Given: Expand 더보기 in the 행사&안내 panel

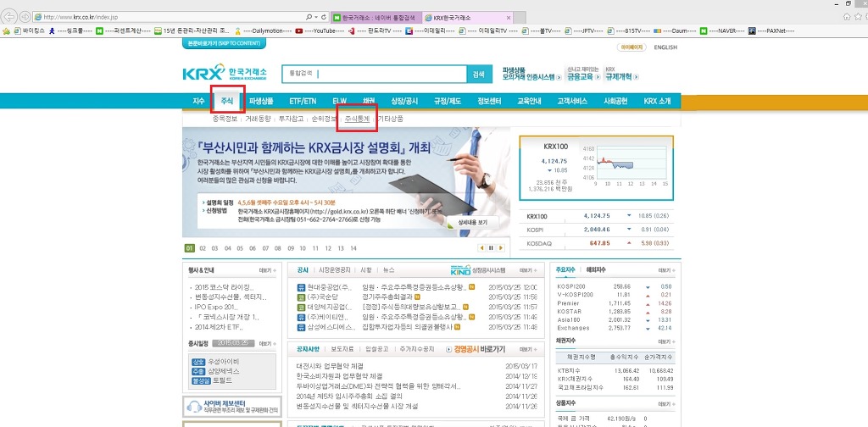Looking at the screenshot, I should (267, 270).
